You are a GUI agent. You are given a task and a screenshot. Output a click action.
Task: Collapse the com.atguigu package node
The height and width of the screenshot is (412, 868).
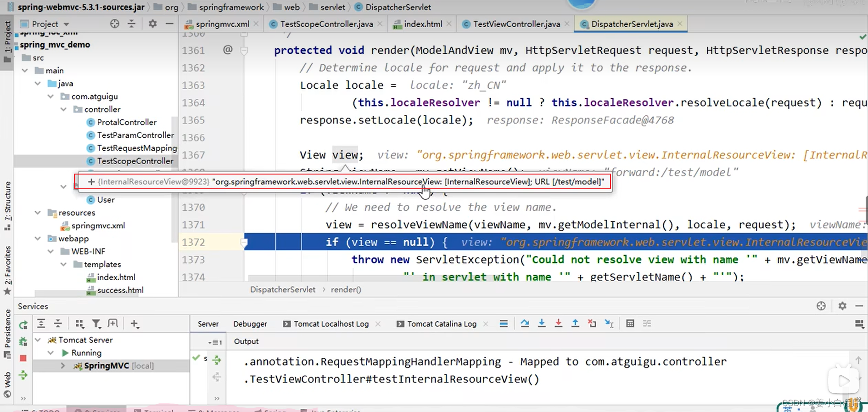click(x=50, y=96)
